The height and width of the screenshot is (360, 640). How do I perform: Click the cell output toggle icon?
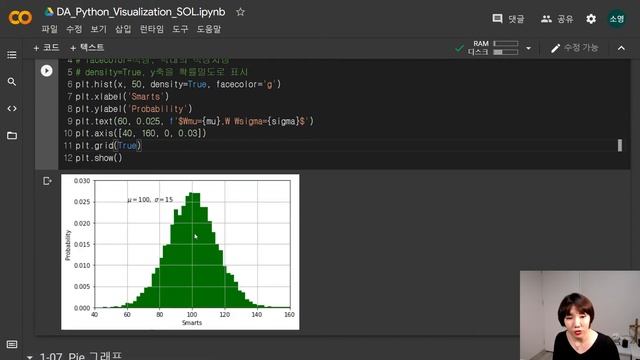[x=47, y=181]
